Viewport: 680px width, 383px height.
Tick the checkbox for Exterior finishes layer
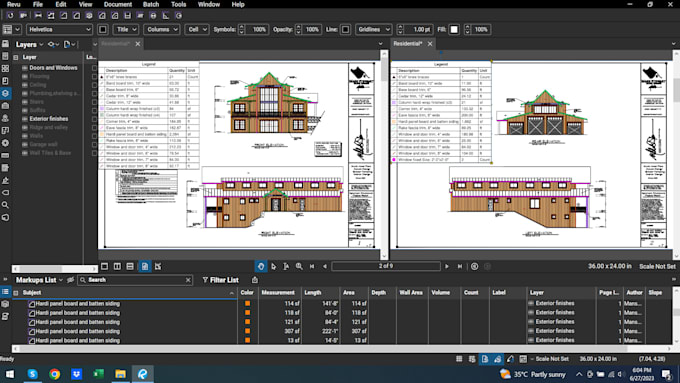[94, 119]
